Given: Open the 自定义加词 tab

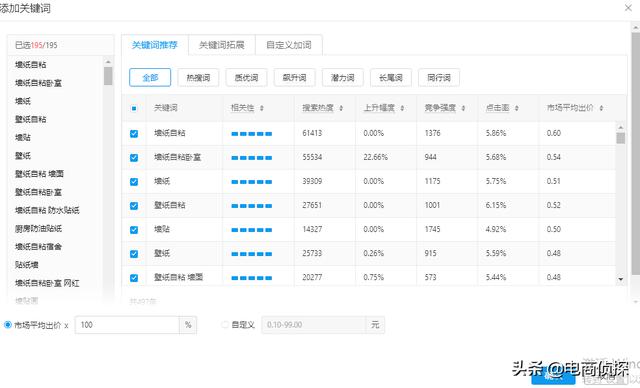Looking at the screenshot, I should pyautogui.click(x=289, y=45).
